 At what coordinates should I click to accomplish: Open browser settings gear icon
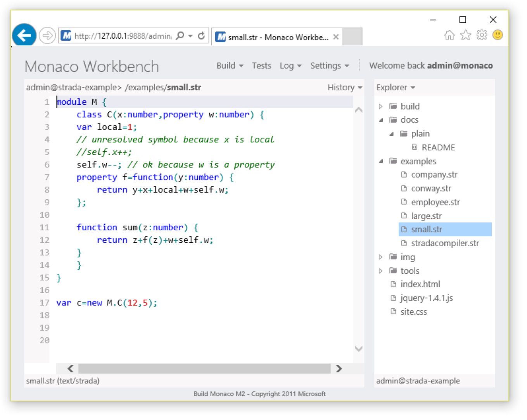pyautogui.click(x=482, y=35)
